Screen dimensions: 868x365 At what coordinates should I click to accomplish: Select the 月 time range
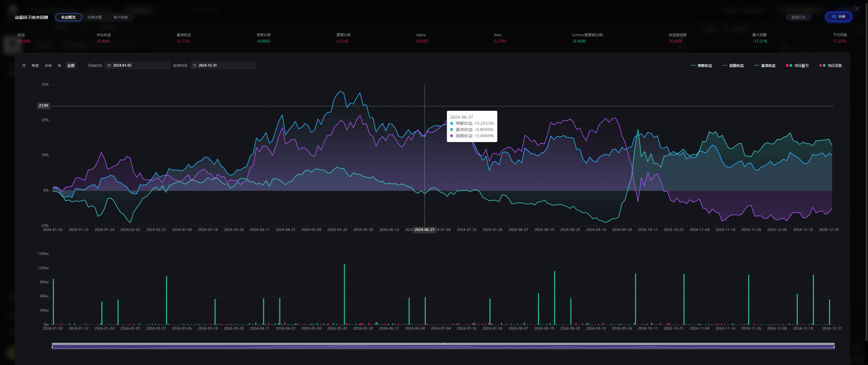(x=24, y=66)
